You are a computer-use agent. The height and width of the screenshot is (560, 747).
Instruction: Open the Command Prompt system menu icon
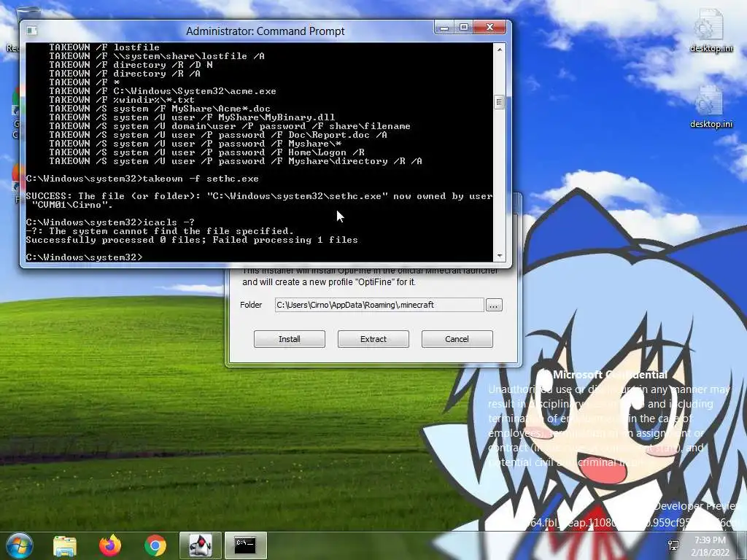pyautogui.click(x=32, y=31)
